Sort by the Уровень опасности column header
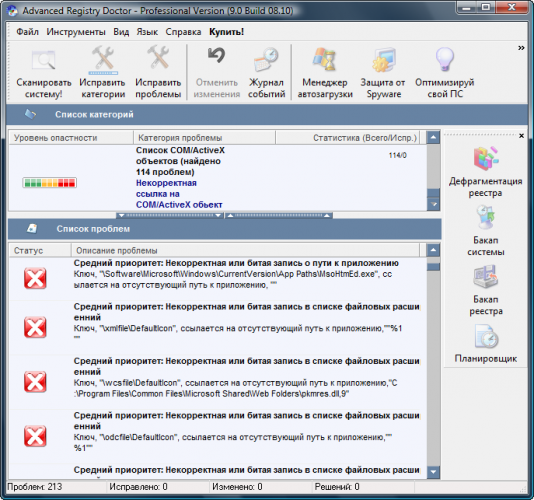 (x=71, y=138)
